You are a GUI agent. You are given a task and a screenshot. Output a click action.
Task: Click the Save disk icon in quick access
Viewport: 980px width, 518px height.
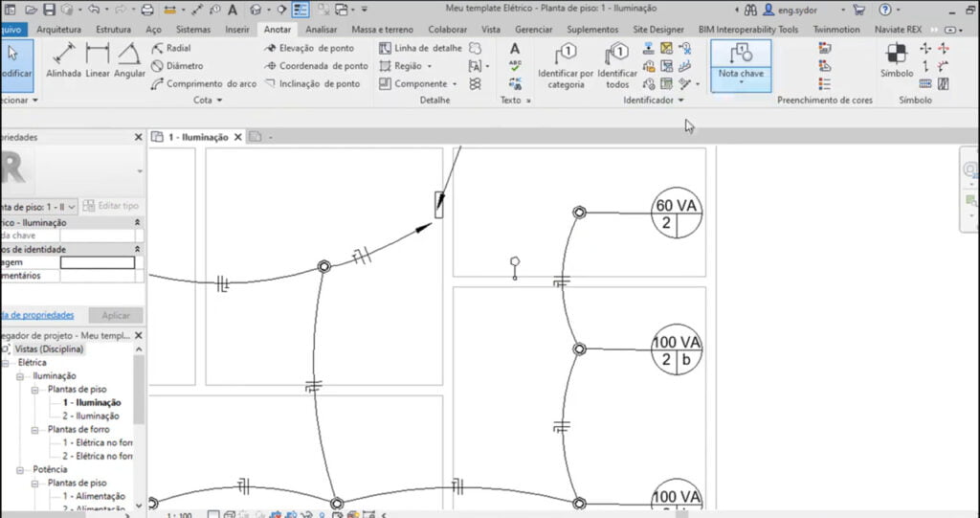point(49,10)
